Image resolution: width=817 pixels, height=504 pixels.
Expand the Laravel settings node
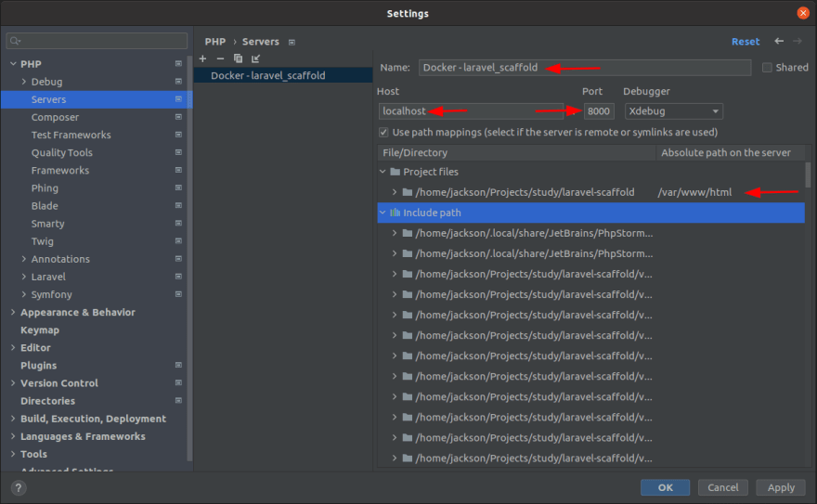(24, 277)
